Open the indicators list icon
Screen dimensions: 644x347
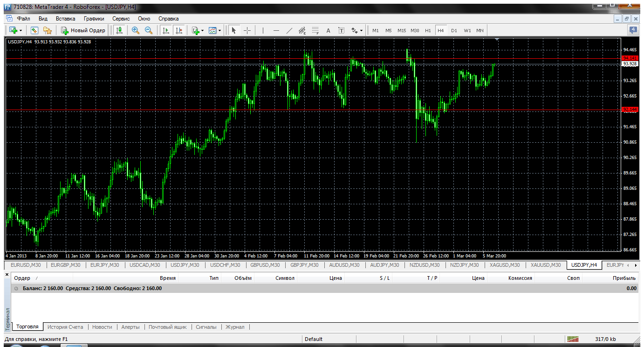[x=196, y=30]
